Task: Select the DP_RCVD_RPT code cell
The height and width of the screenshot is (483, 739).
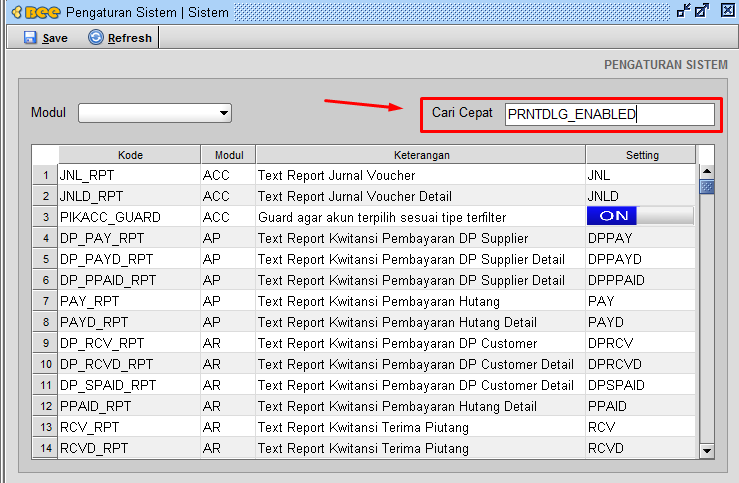Action: tap(130, 364)
